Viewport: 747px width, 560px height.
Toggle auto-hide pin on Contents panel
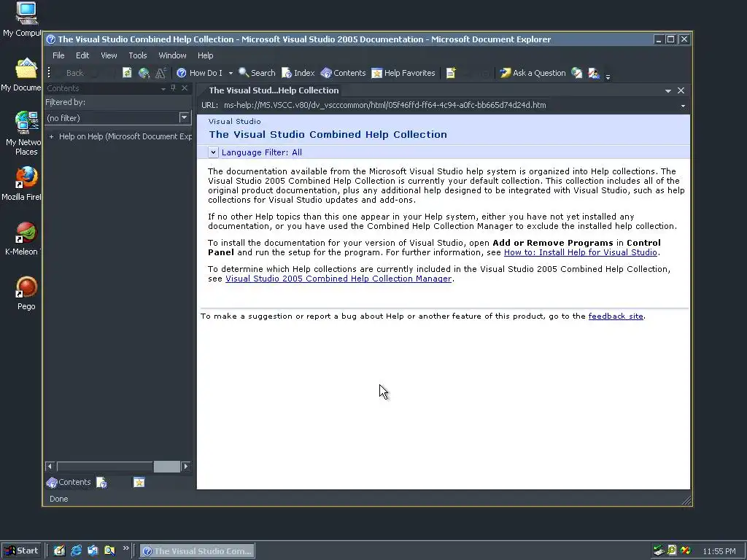pyautogui.click(x=174, y=88)
